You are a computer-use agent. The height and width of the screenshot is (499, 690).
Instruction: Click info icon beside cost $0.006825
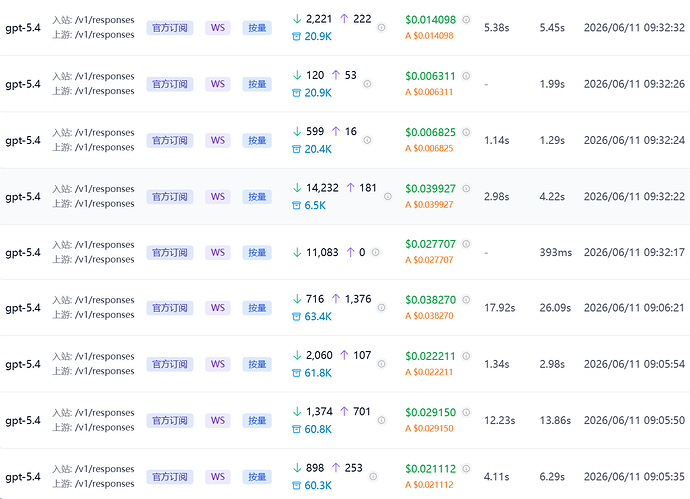[x=466, y=132]
